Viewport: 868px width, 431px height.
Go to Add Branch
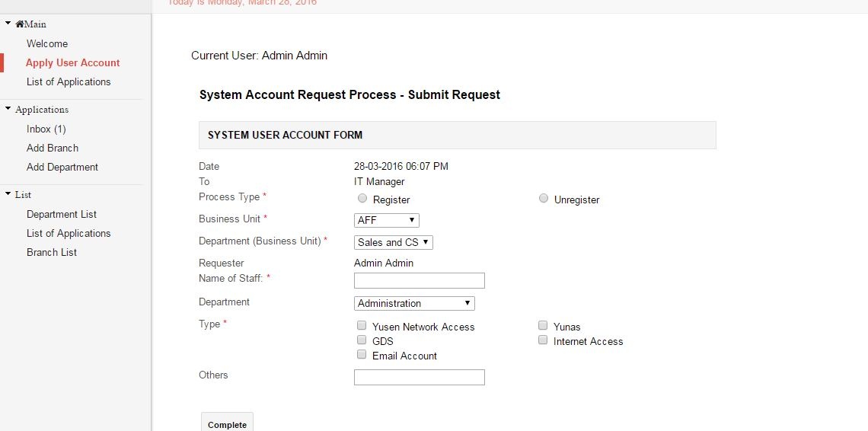pos(53,148)
